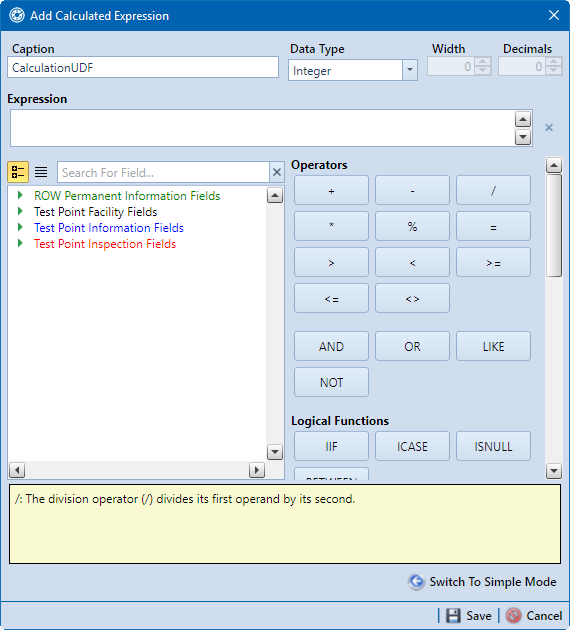Insert the less than operator
Screen dimensions: 570x630
tap(412, 262)
